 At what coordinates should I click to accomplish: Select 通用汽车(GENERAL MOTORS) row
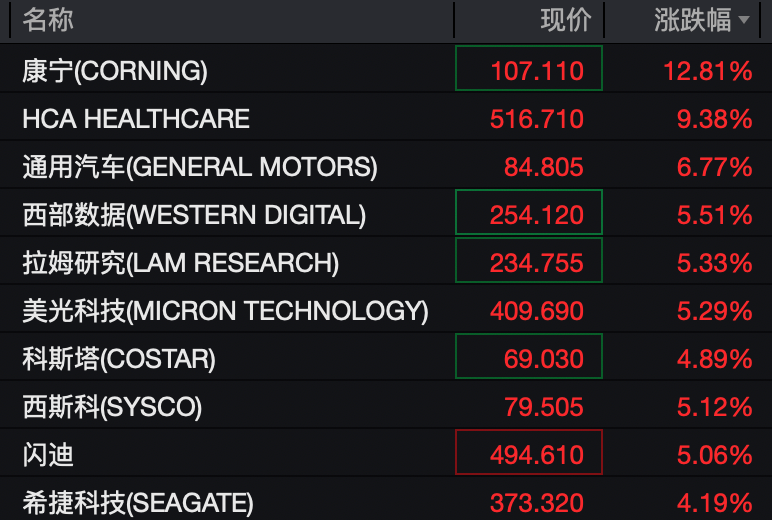(x=200, y=167)
